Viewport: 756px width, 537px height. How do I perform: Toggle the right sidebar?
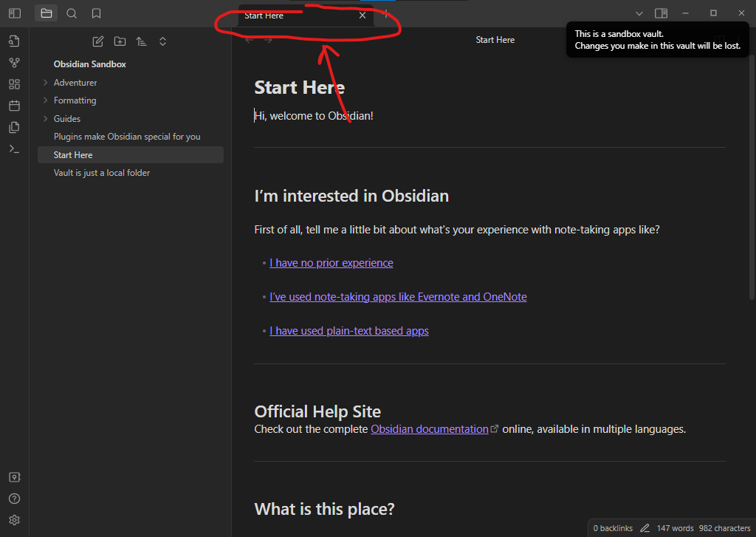pyautogui.click(x=661, y=13)
